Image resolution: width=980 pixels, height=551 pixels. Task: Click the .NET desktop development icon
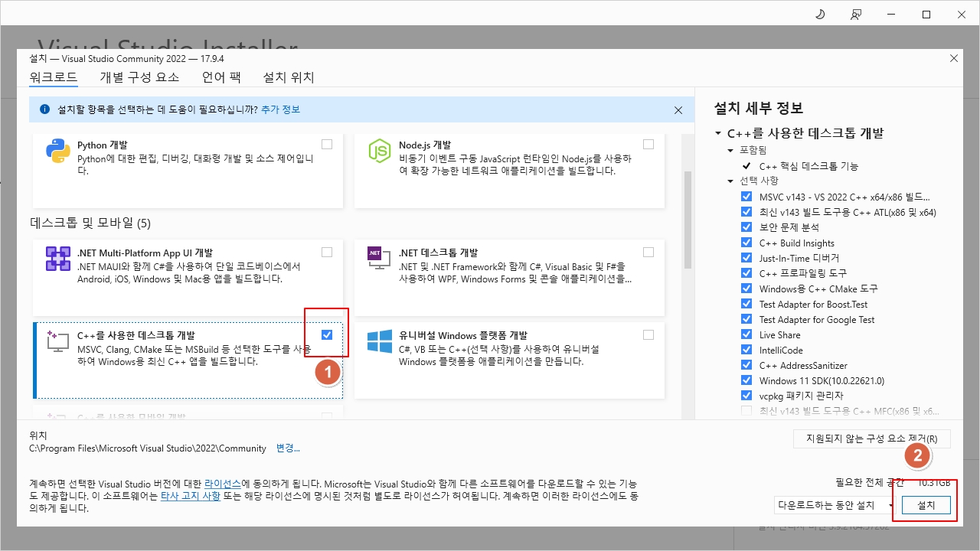(x=380, y=259)
